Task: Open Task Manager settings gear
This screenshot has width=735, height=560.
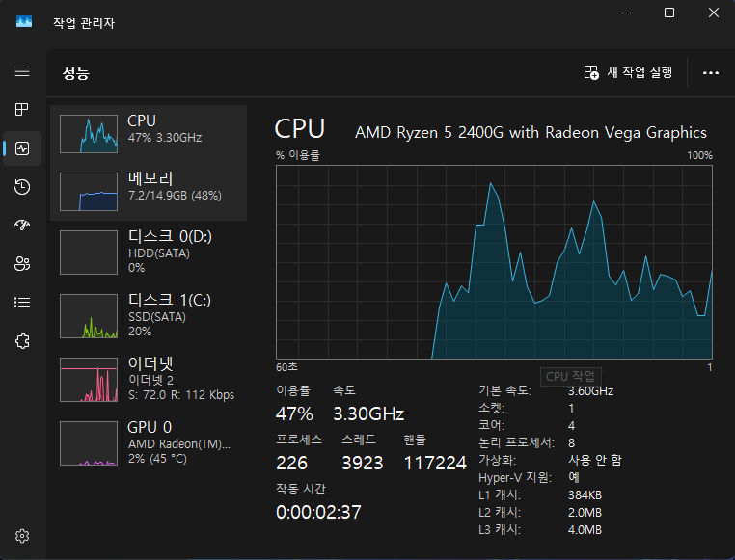Action: pyautogui.click(x=22, y=536)
